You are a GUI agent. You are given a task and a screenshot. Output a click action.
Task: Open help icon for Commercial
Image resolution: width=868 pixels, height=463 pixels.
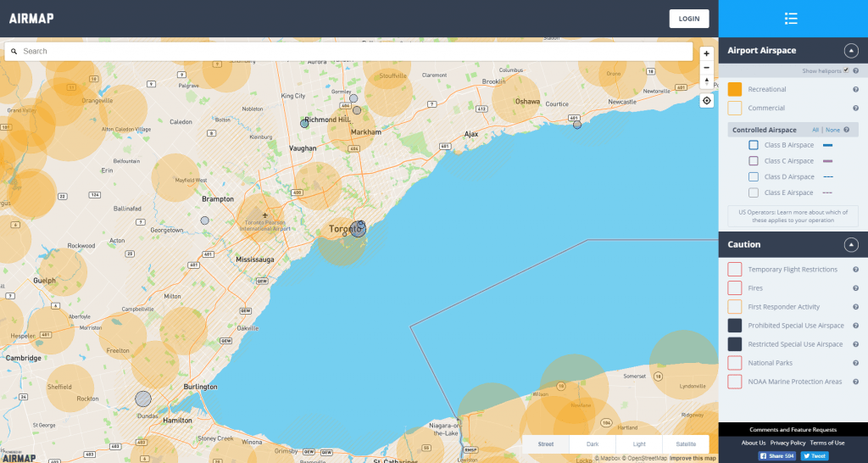[x=856, y=108]
